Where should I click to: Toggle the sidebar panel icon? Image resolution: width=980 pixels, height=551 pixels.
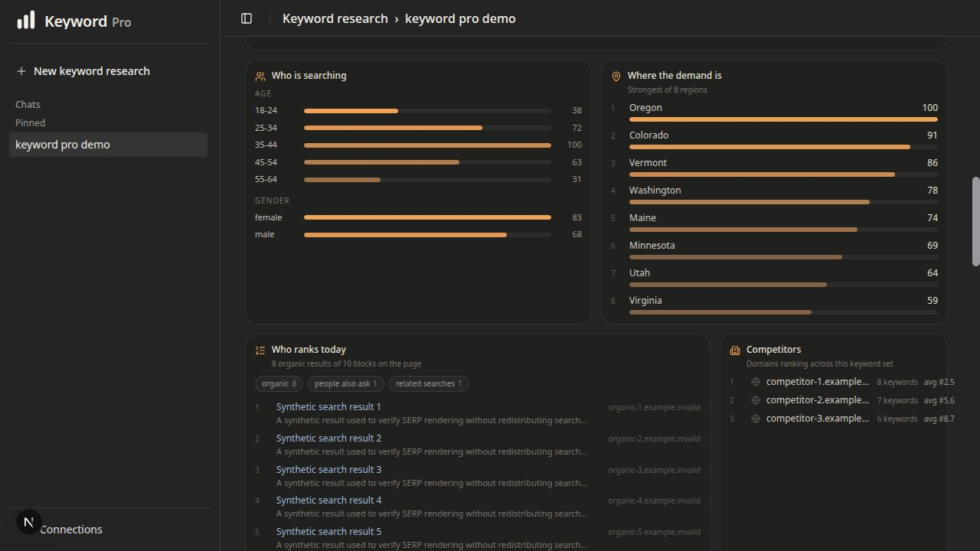click(247, 18)
